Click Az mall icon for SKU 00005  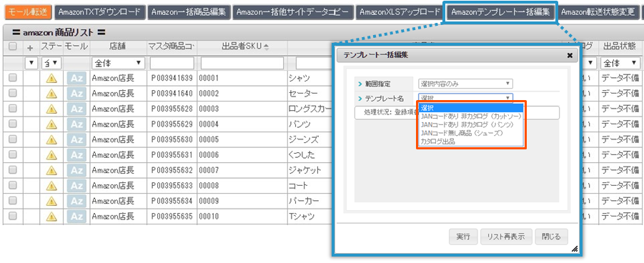click(x=76, y=140)
